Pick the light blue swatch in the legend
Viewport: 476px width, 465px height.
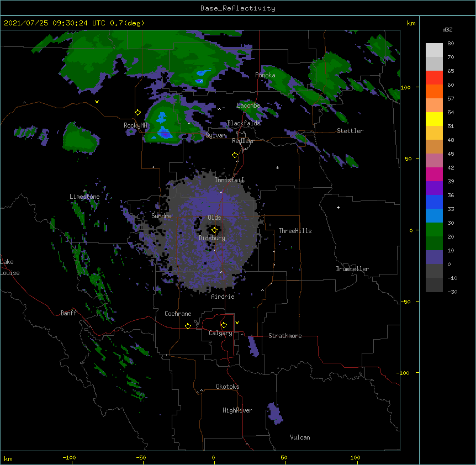tap(434, 216)
